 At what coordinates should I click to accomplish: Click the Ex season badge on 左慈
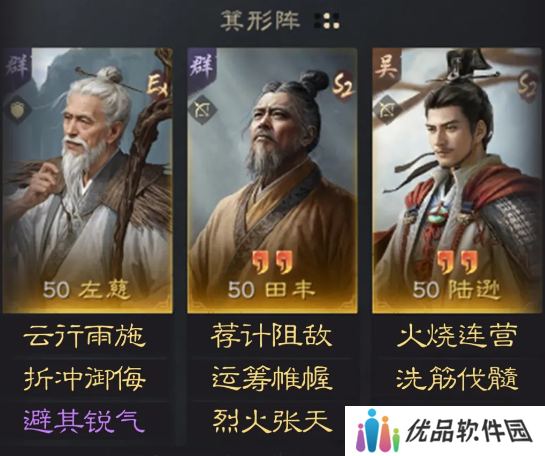coord(158,84)
